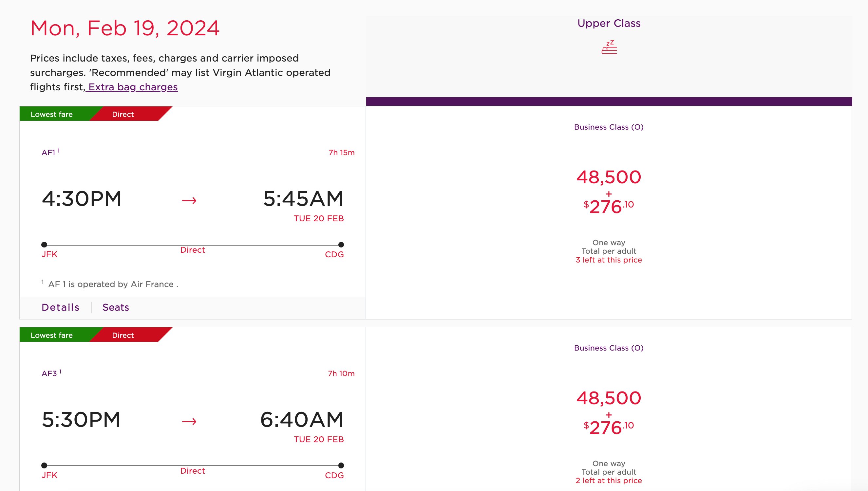Click JFK origin dot on AF3 route line
The image size is (868, 491).
click(44, 465)
